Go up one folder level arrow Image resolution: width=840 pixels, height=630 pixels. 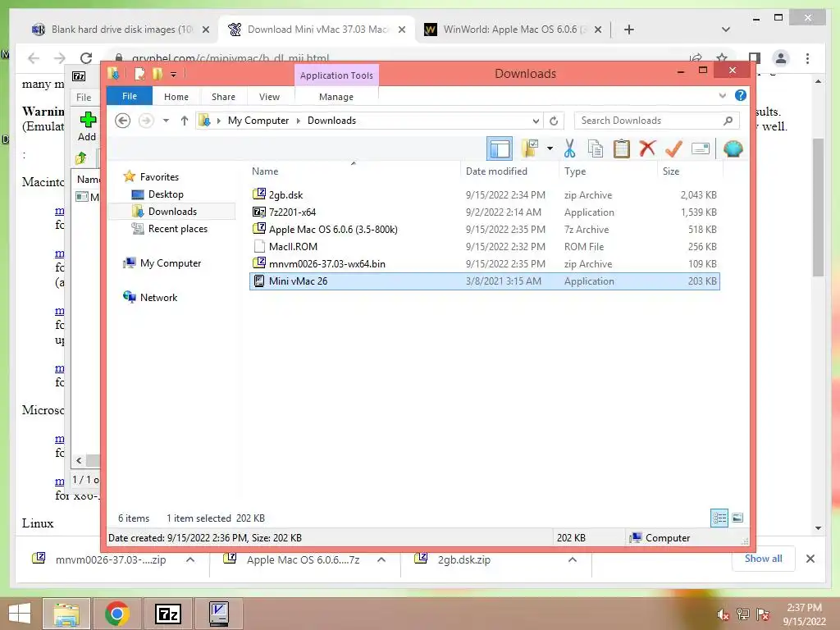tap(185, 121)
